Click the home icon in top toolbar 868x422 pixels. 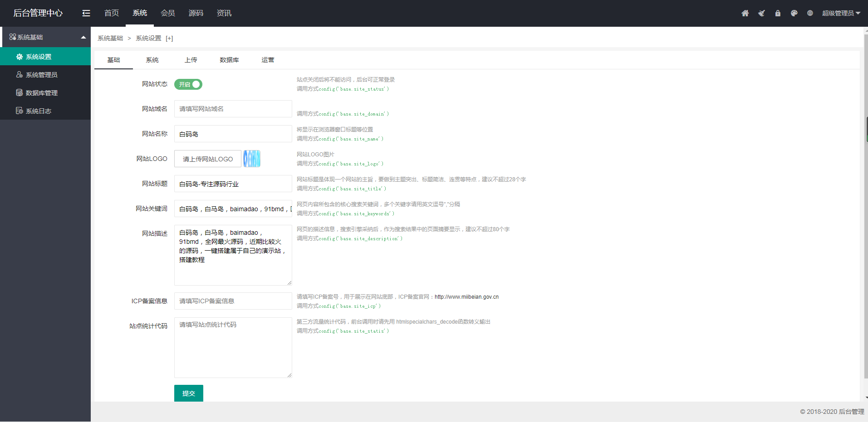[745, 13]
